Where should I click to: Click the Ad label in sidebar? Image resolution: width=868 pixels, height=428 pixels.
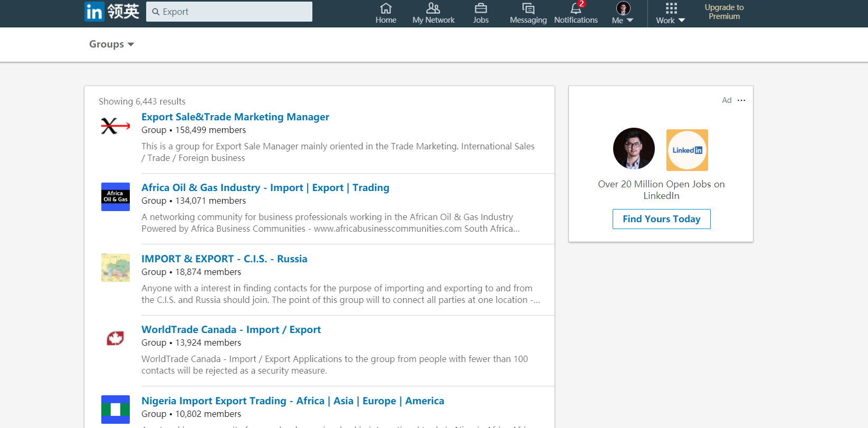[x=727, y=100]
